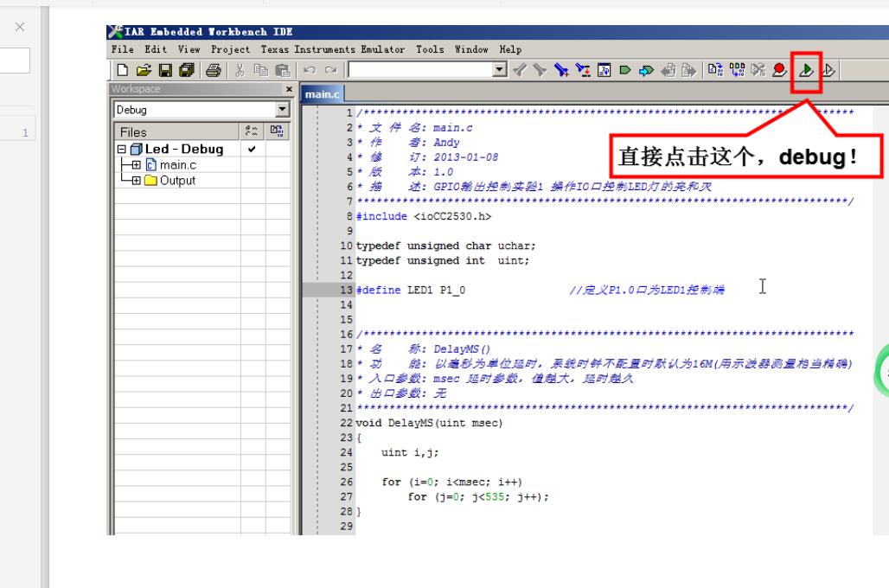Click the Navigate Forward icon
The height and width of the screenshot is (588, 889).
tap(689, 70)
